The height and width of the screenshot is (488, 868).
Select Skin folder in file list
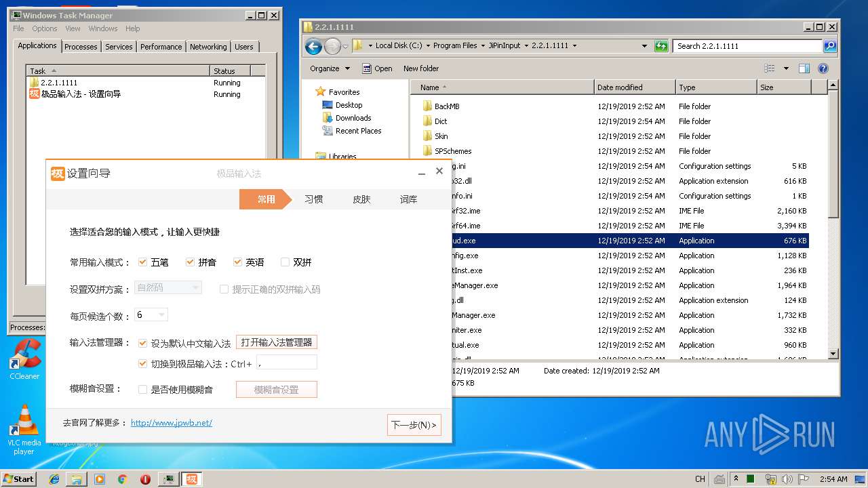coord(441,136)
